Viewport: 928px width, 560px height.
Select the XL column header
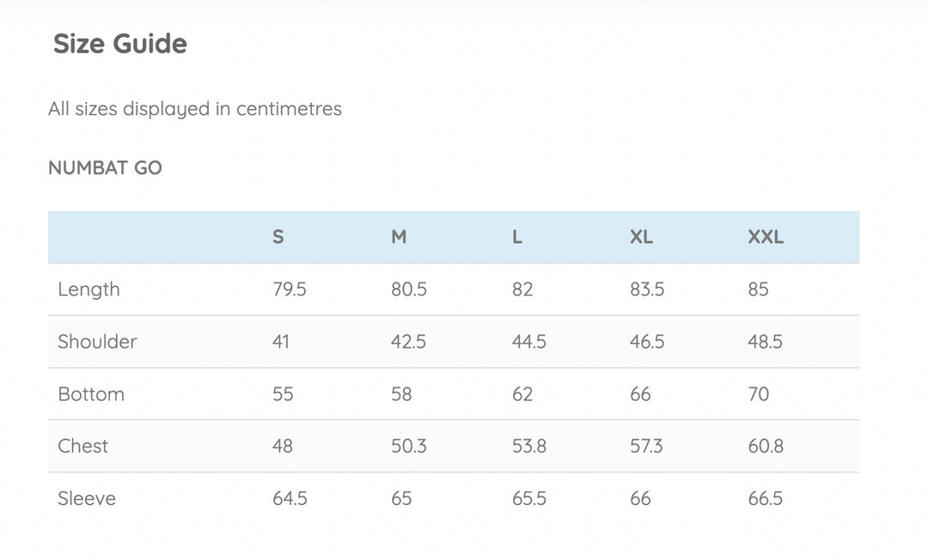coord(641,237)
